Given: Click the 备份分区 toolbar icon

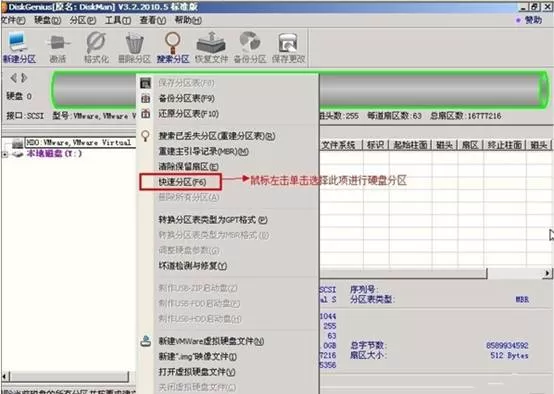Looking at the screenshot, I should click(x=250, y=42).
